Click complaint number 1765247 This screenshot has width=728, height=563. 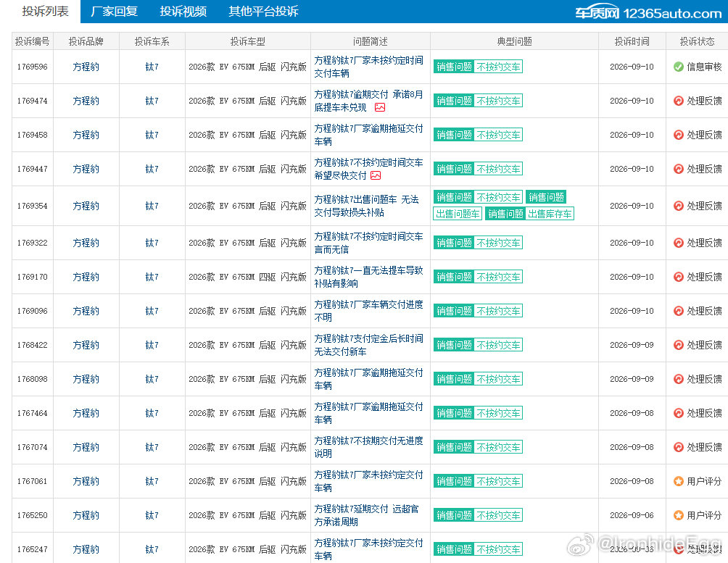pyautogui.click(x=33, y=549)
